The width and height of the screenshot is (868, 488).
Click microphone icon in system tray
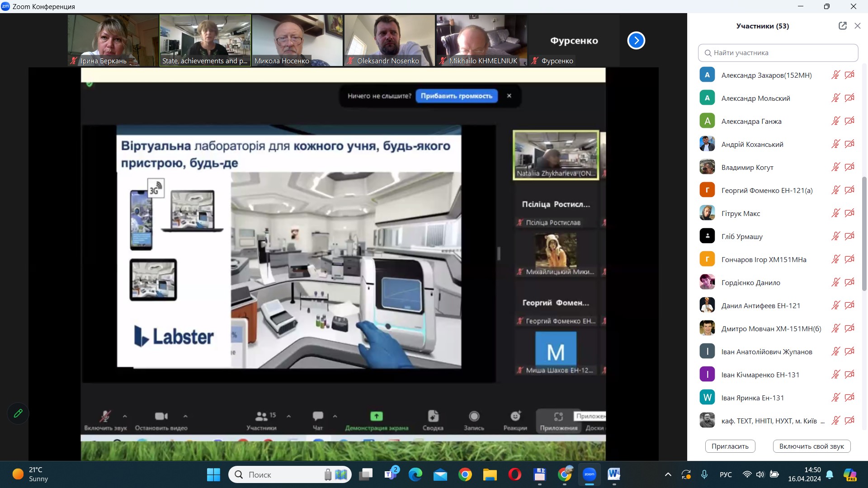pyautogui.click(x=704, y=474)
